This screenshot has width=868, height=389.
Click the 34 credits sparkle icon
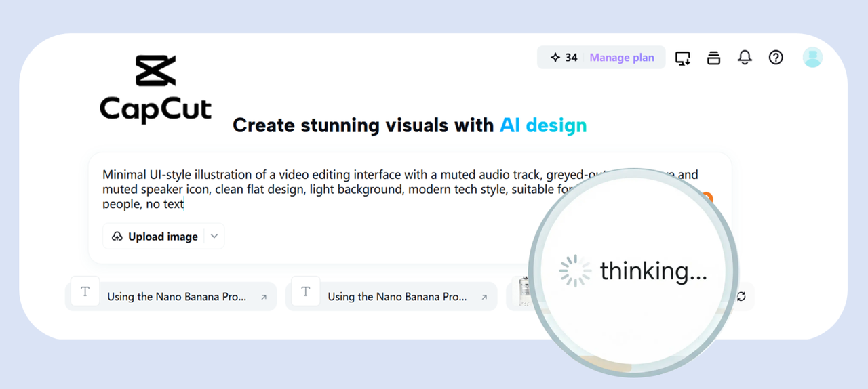click(x=555, y=58)
